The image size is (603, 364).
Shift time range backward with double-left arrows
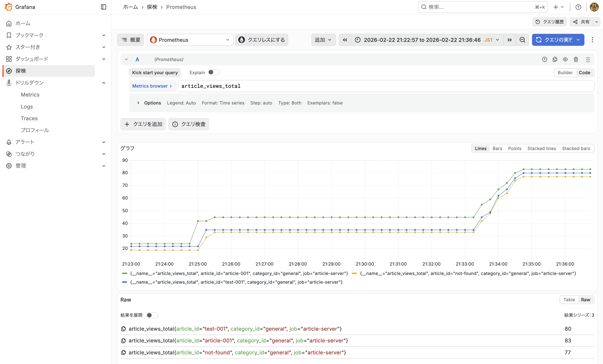(345, 40)
